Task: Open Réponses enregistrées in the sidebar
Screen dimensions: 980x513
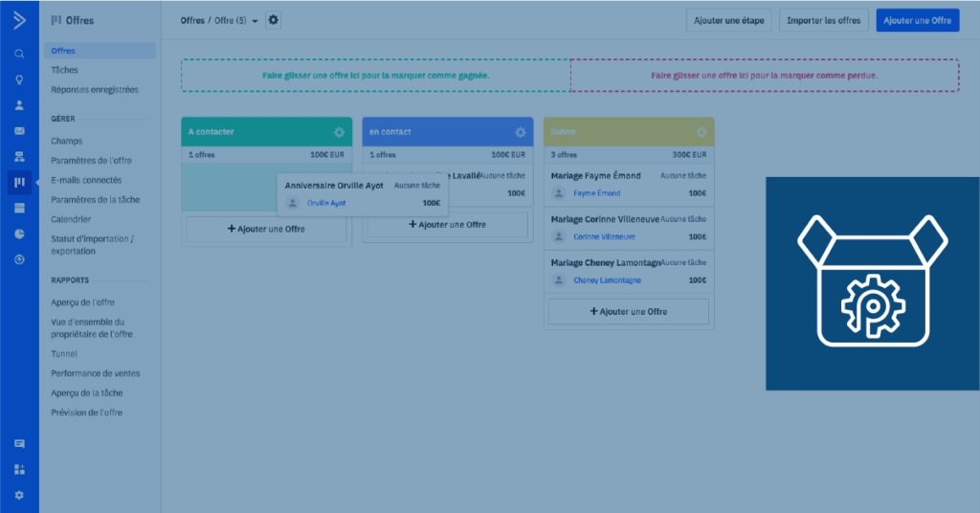Action: point(95,89)
